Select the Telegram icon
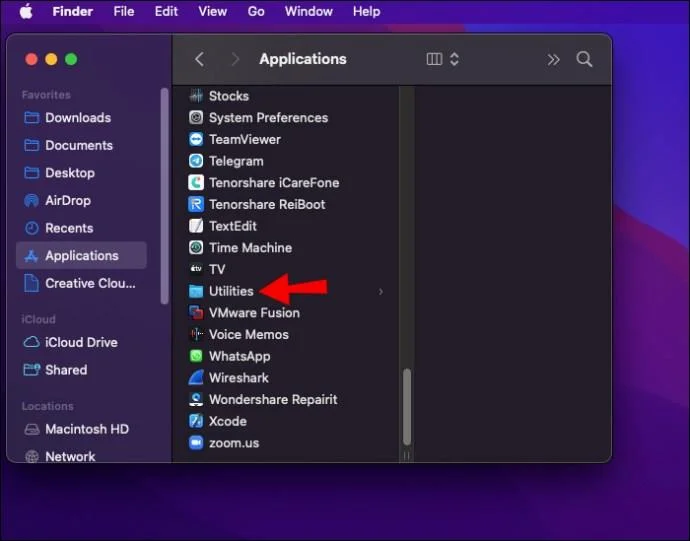 196,161
